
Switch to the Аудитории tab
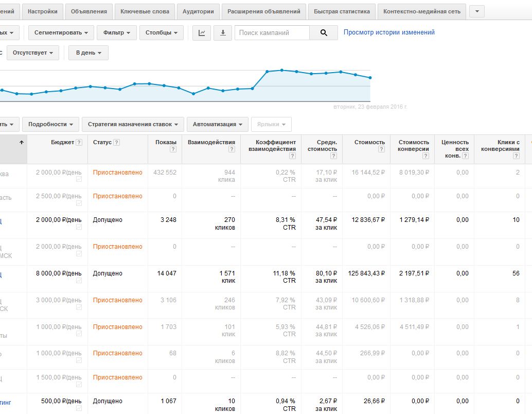click(x=198, y=11)
